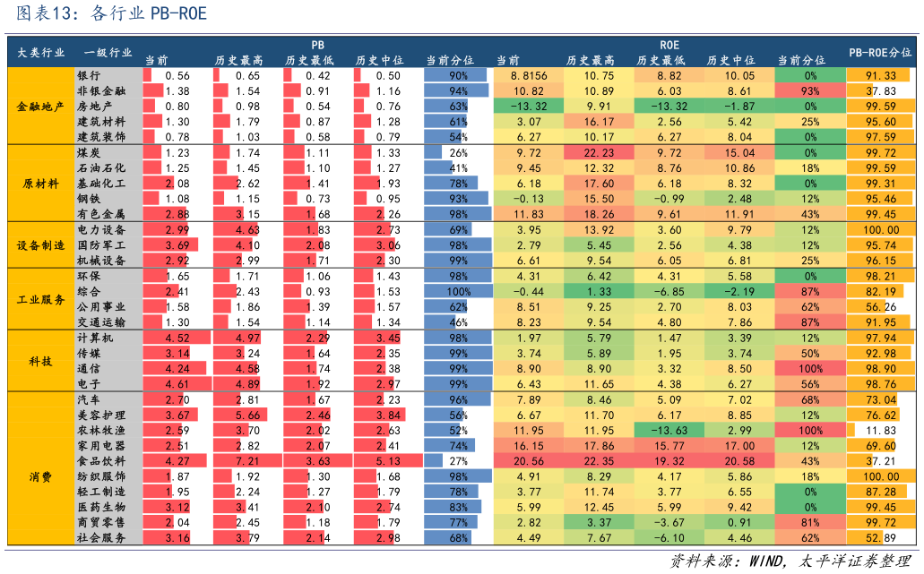This screenshot has width=924, height=574.
Task: Click the green 1.33 cell in 综合 row
Action: (598, 291)
